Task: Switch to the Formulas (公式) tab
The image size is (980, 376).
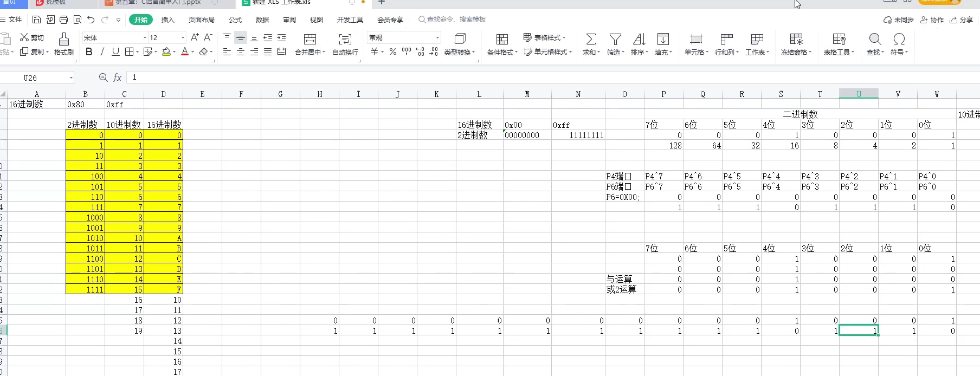Action: tap(235, 20)
